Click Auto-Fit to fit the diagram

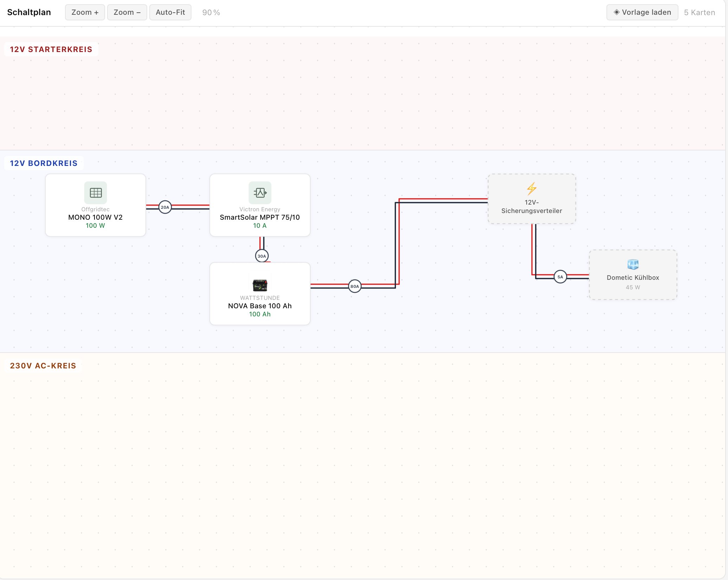[170, 12]
